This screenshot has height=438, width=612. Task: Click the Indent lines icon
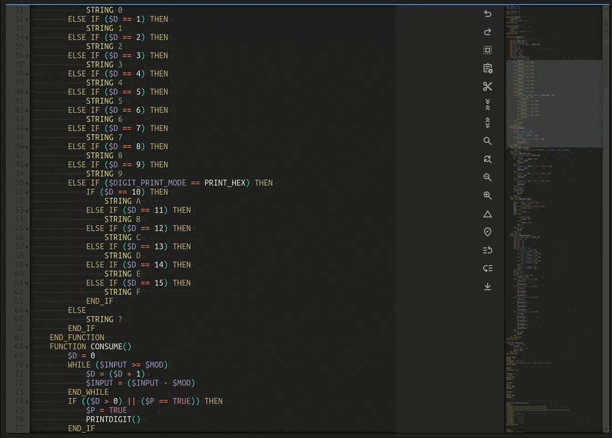[x=487, y=250]
